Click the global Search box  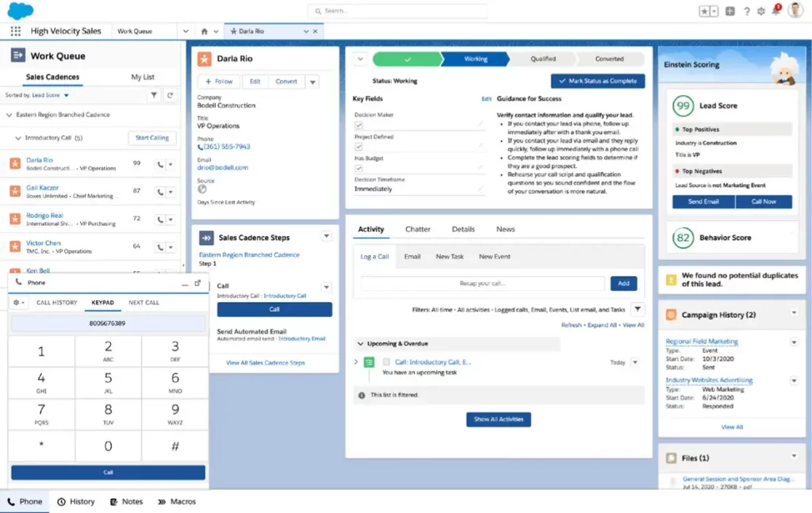[397, 11]
